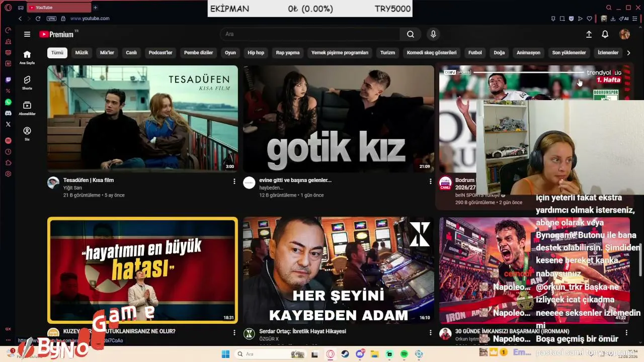
Task: Click the YouTube search magnifier button
Action: click(411, 34)
